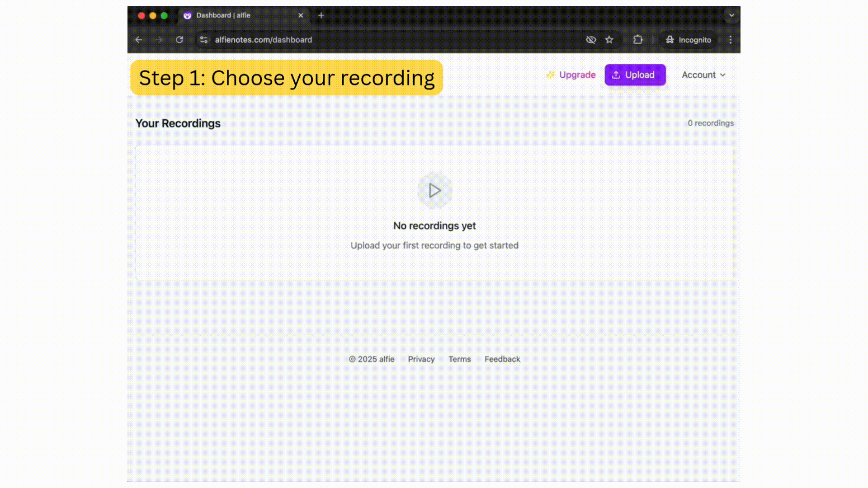Open the Terms footer link
This screenshot has height=488, width=868.
pyautogui.click(x=459, y=359)
